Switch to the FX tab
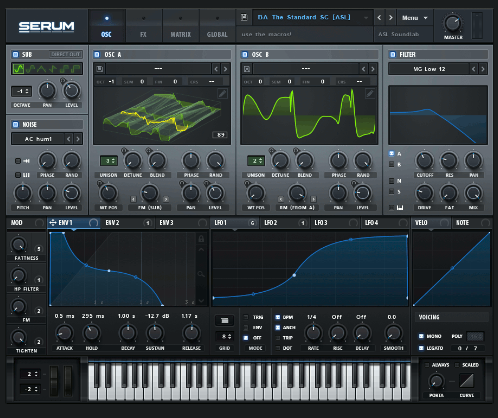Viewport: 498px width, 418px height. tap(143, 26)
